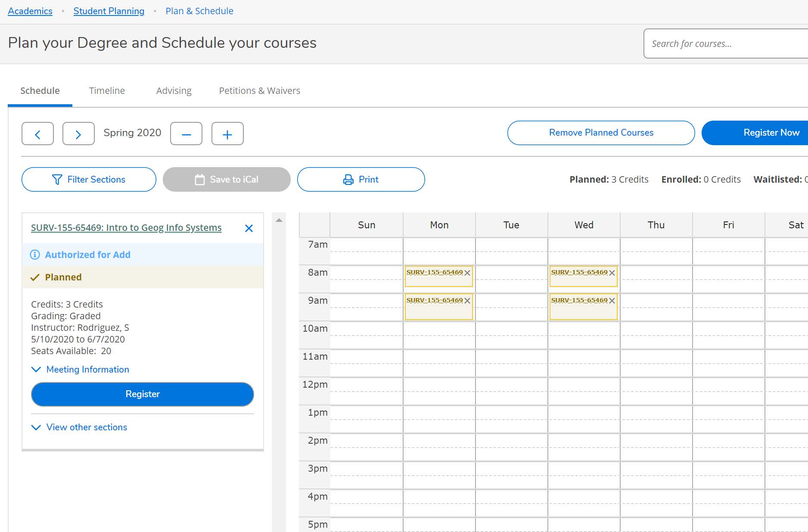Open the Student Planning breadcrumb link
This screenshot has height=532, width=808.
click(109, 11)
